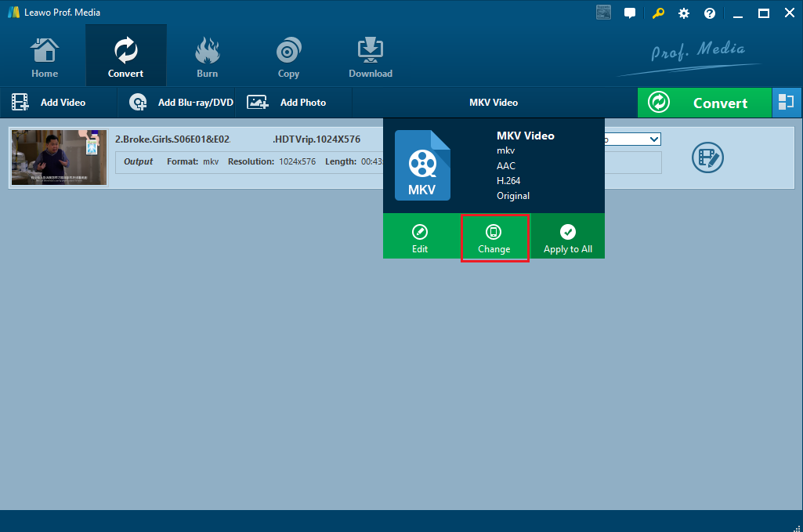Toggle the merge files layout button
The image size is (803, 532).
tap(787, 103)
